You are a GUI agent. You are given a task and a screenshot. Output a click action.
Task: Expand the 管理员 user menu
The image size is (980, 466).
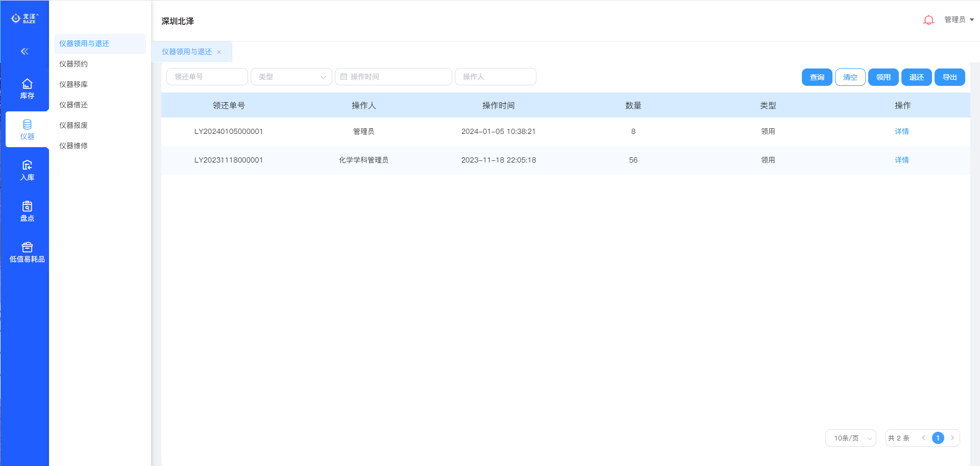coord(959,19)
